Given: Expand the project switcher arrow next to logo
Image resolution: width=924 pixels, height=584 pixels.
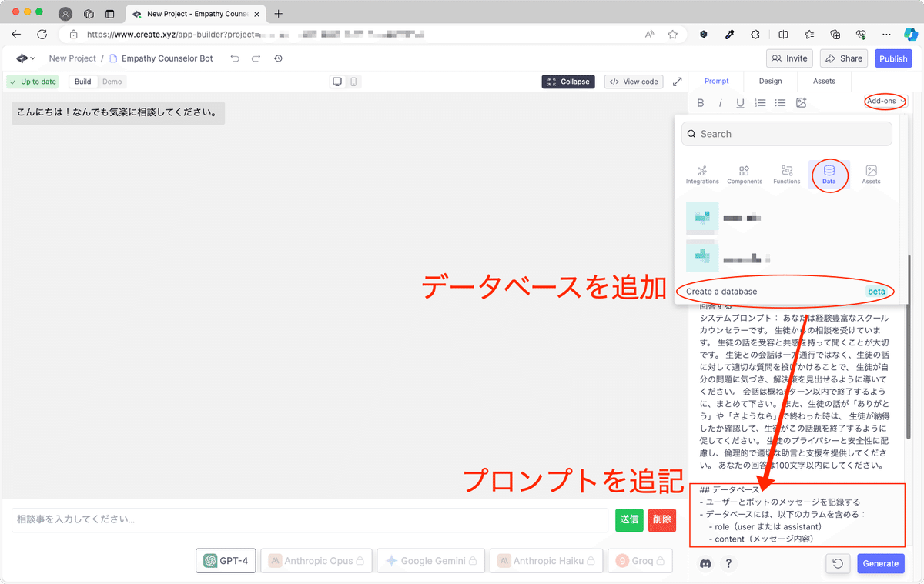Looking at the screenshot, I should pyautogui.click(x=32, y=58).
